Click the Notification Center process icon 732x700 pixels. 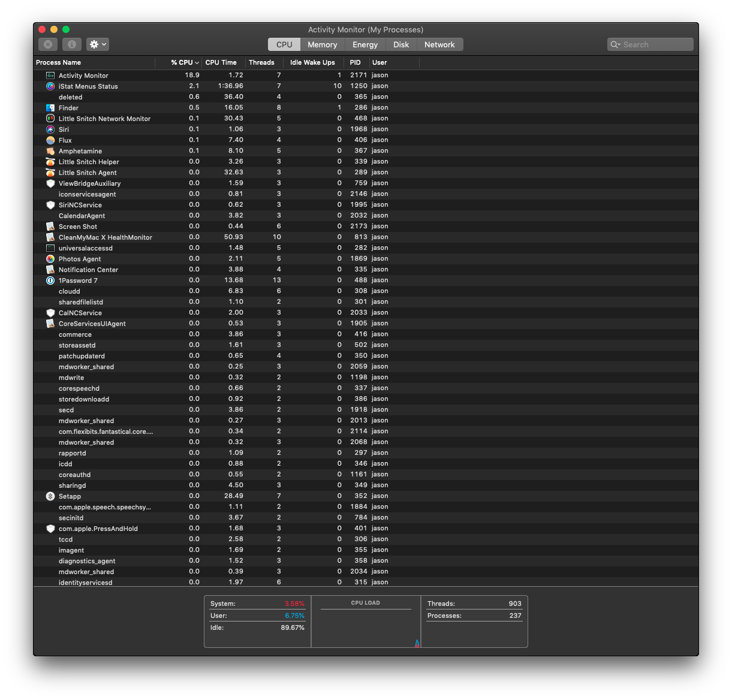click(50, 270)
